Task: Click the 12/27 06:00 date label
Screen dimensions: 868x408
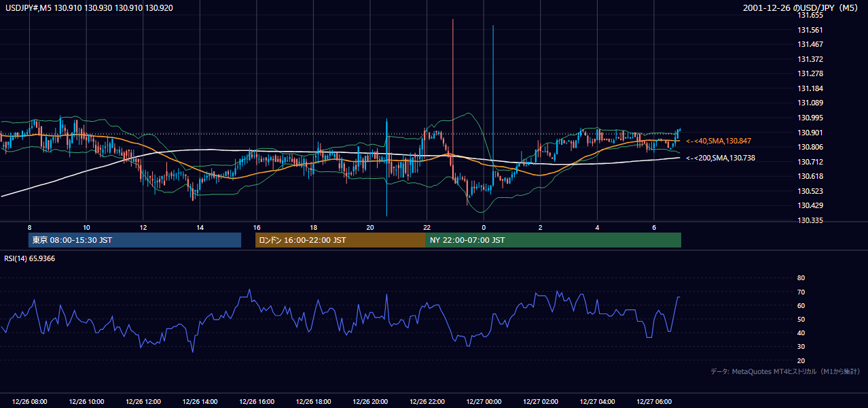Action: [x=654, y=402]
